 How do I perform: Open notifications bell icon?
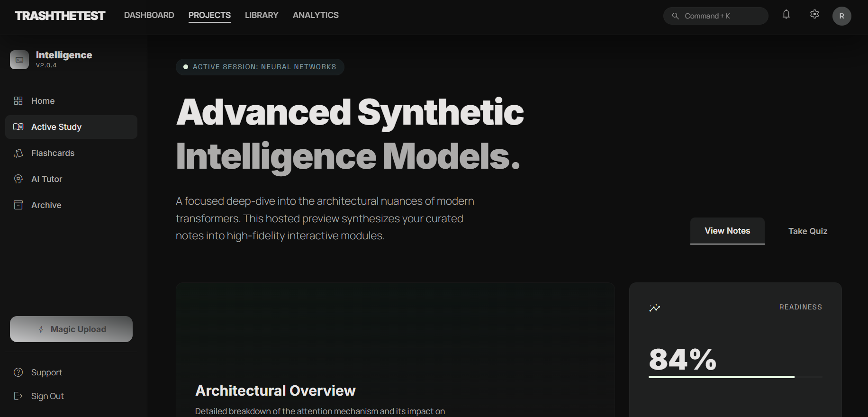786,15
